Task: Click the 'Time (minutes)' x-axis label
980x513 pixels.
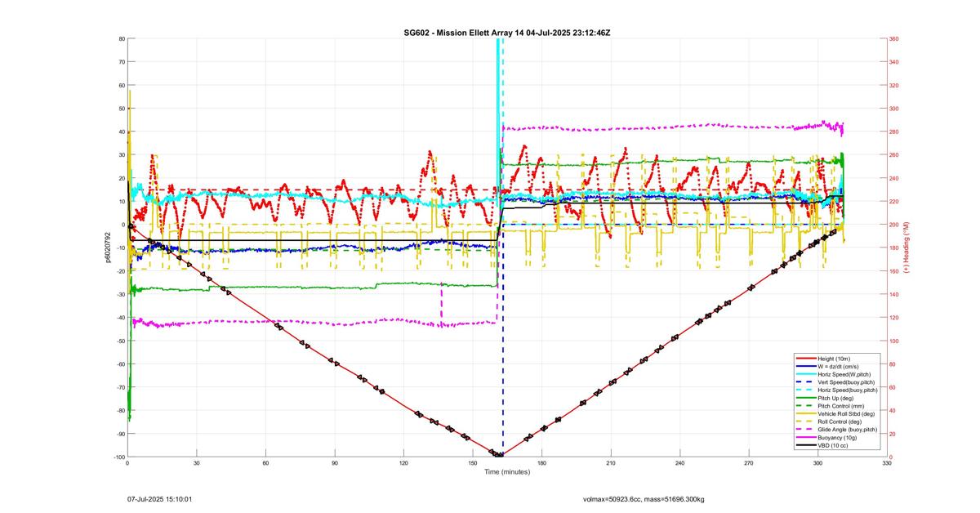Action: 506,471
